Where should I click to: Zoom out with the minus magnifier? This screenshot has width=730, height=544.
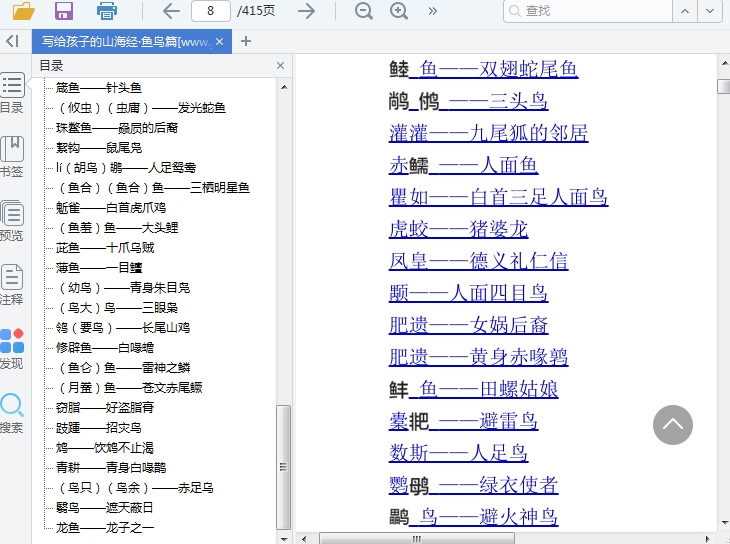point(364,11)
